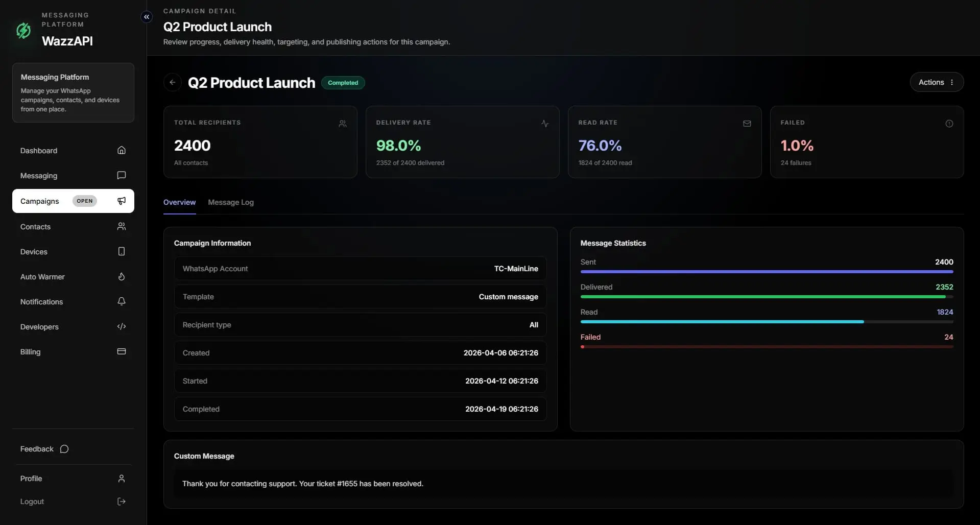980x525 pixels.
Task: Open the Feedback link
Action: pyautogui.click(x=44, y=449)
